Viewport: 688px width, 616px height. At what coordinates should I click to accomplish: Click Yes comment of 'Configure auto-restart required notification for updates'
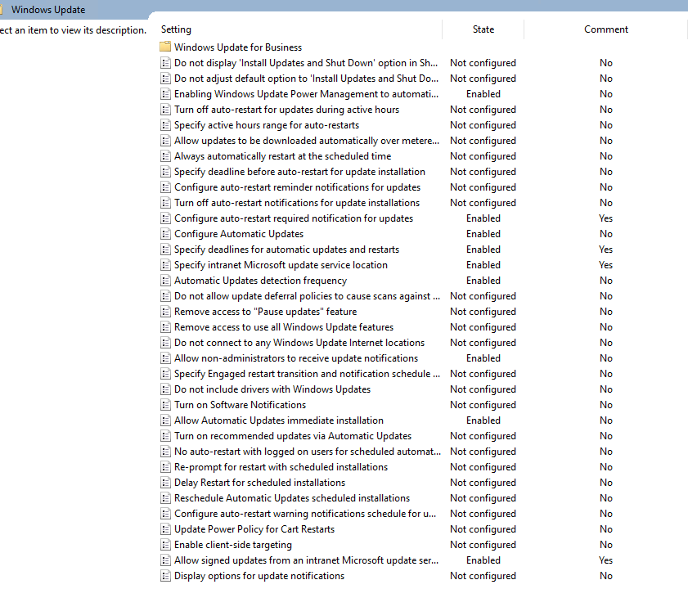606,218
